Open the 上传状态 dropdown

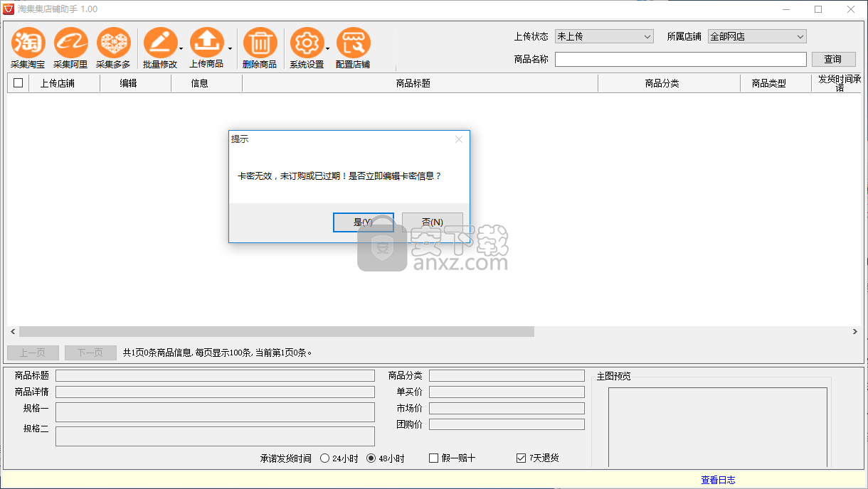[x=604, y=36]
